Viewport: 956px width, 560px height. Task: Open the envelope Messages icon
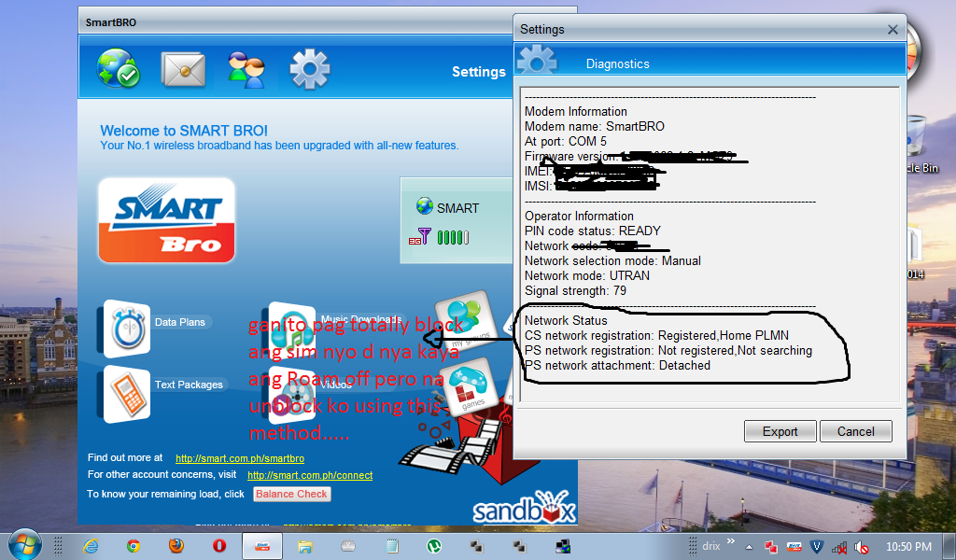tap(183, 70)
